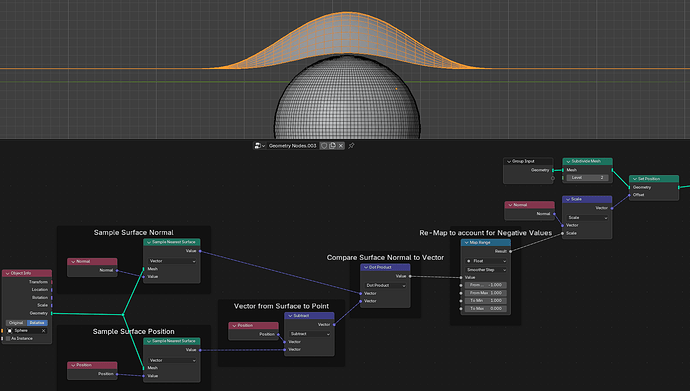
Task: Collapse lower Sample Nearest Surface node
Action: (x=149, y=341)
